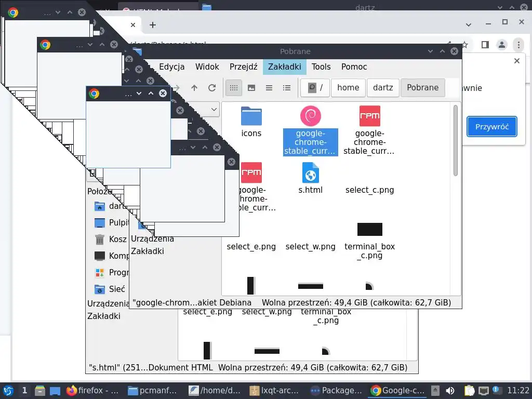The height and width of the screenshot is (399, 532).
Task: Navigate to home path button
Action: tap(348, 88)
